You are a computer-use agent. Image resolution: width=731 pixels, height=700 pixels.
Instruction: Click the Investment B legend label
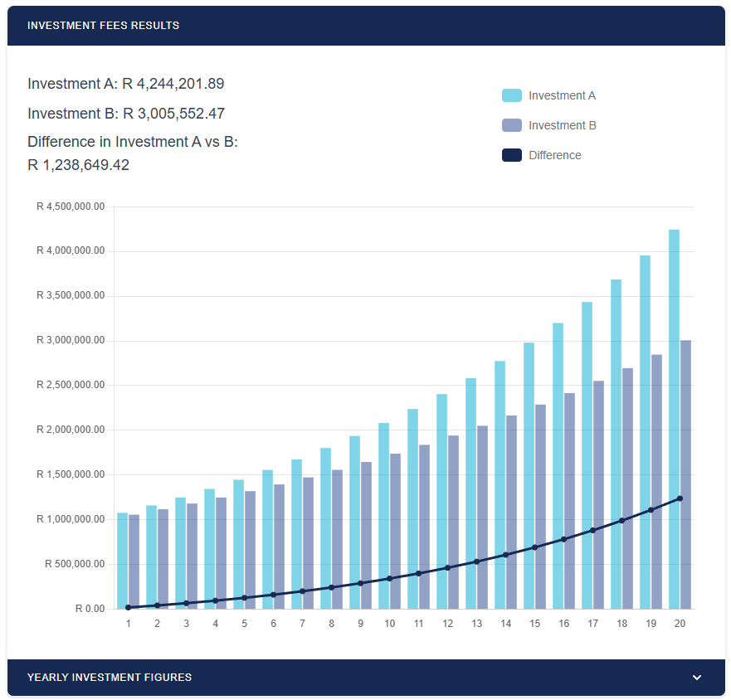(x=563, y=125)
